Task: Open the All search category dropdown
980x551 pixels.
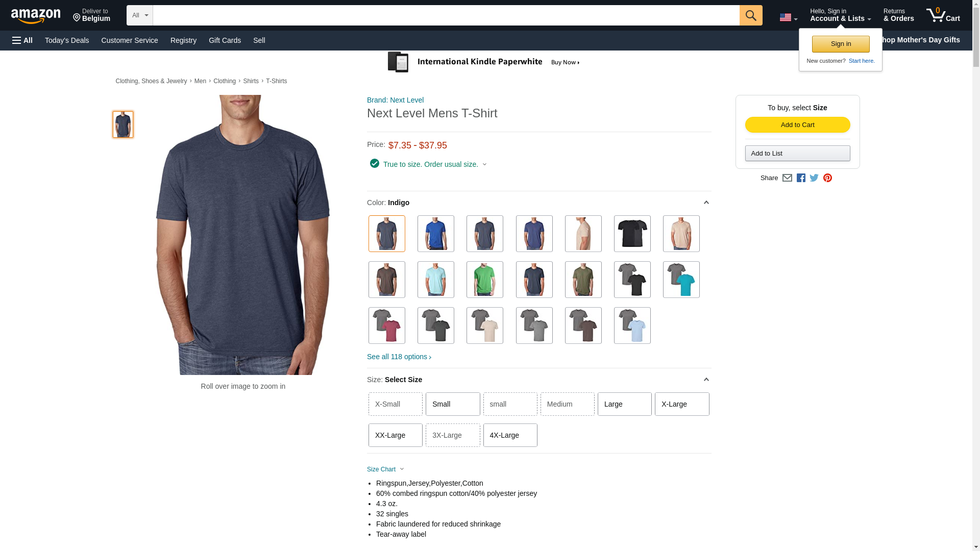Action: (x=140, y=15)
